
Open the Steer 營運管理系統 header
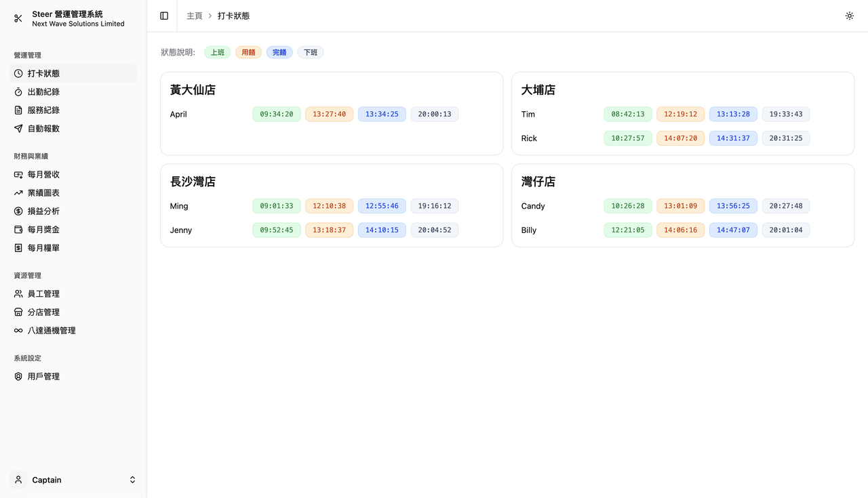[73, 18]
